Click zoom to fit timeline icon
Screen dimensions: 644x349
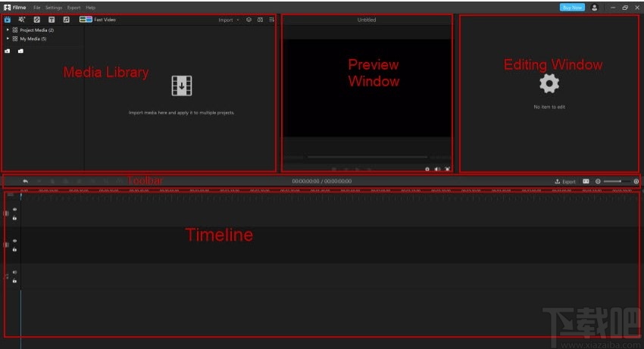(586, 181)
